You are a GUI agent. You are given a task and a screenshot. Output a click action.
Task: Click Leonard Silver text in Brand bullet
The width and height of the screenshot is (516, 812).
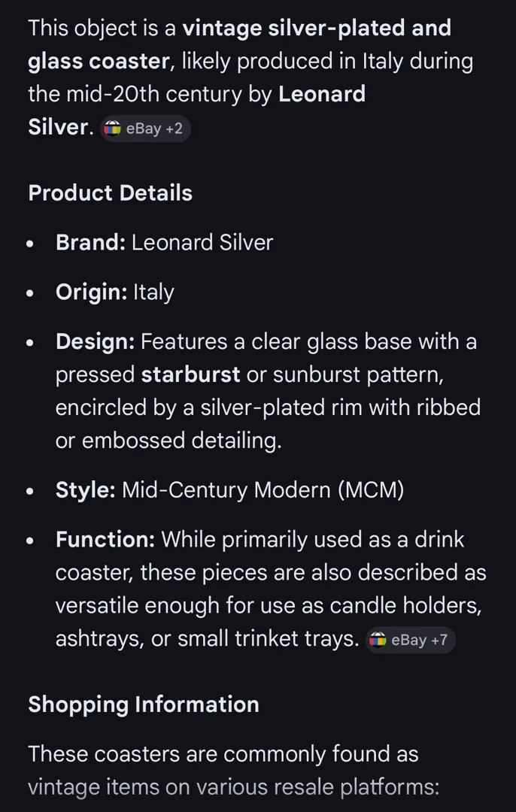(x=202, y=242)
